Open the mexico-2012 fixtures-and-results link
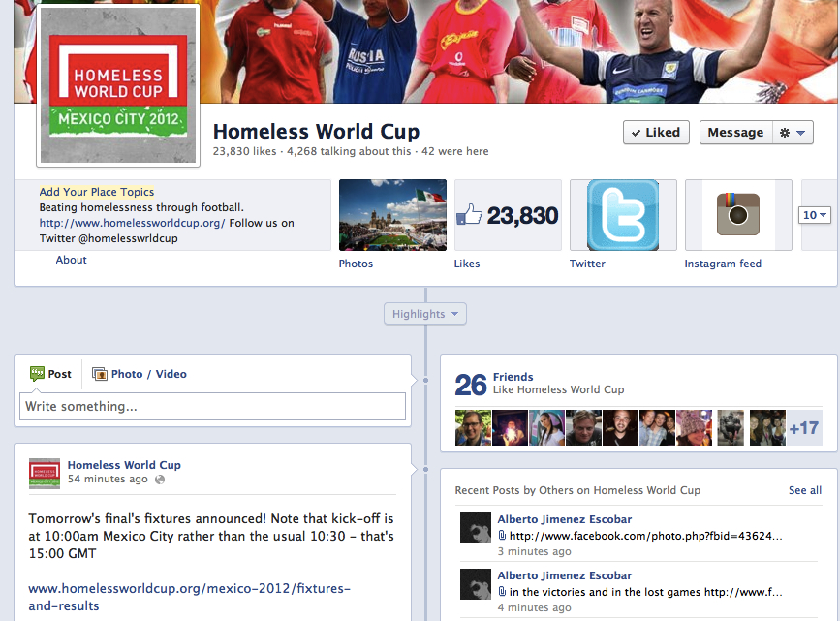840x621 pixels. pos(190,597)
